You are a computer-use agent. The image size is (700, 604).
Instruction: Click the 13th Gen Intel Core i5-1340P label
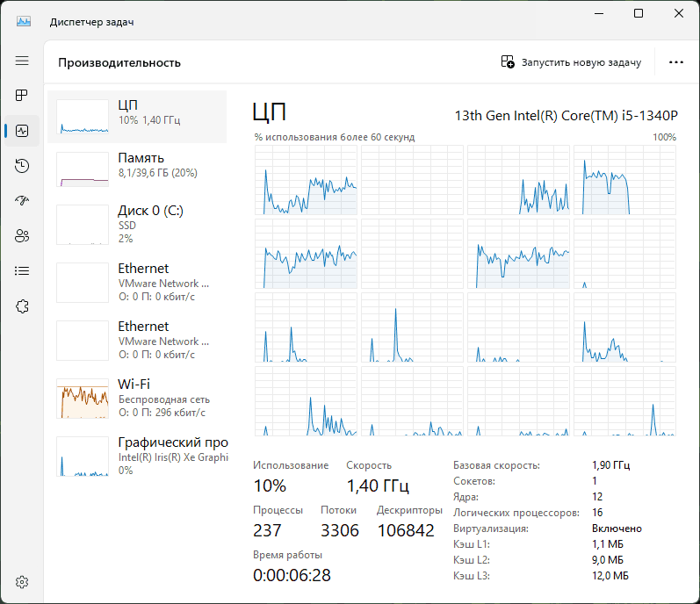tap(566, 116)
